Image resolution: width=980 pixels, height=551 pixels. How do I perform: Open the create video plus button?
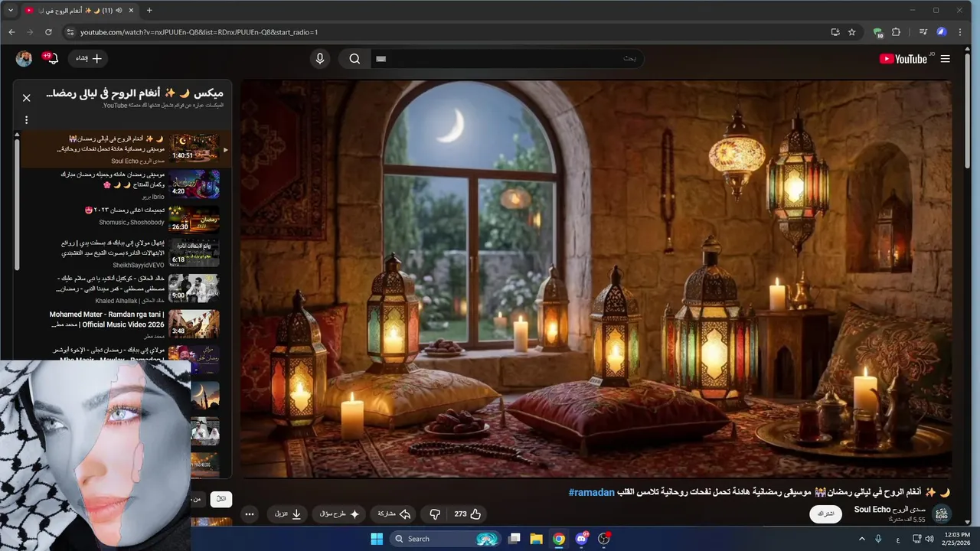point(89,59)
